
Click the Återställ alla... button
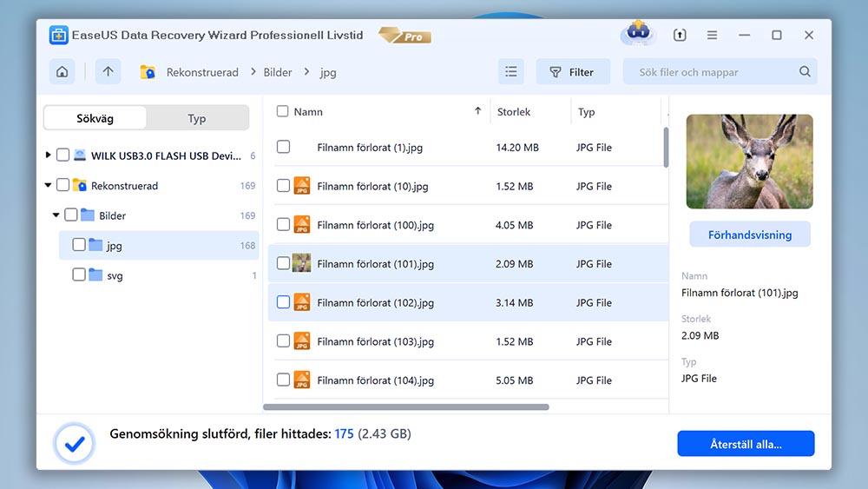746,444
